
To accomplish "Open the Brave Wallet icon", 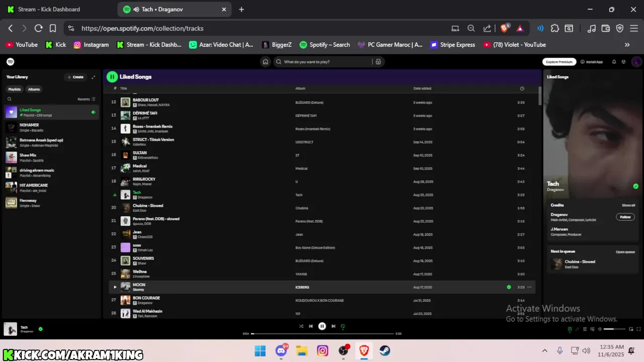I will pos(606,29).
